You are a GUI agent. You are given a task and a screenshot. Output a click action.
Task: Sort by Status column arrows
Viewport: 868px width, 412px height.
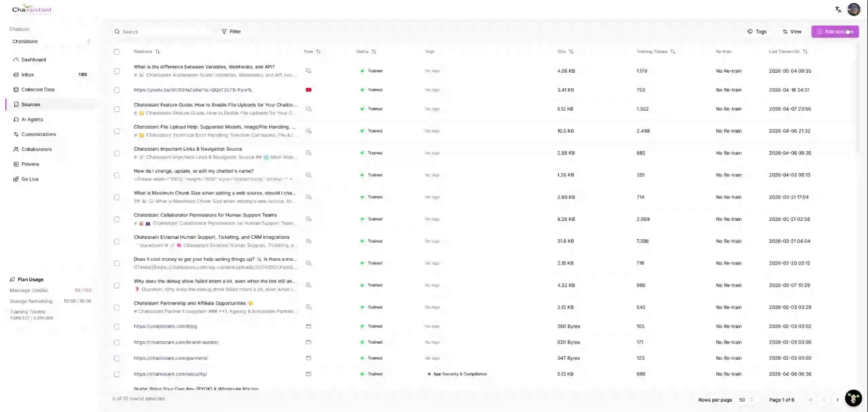coord(373,51)
